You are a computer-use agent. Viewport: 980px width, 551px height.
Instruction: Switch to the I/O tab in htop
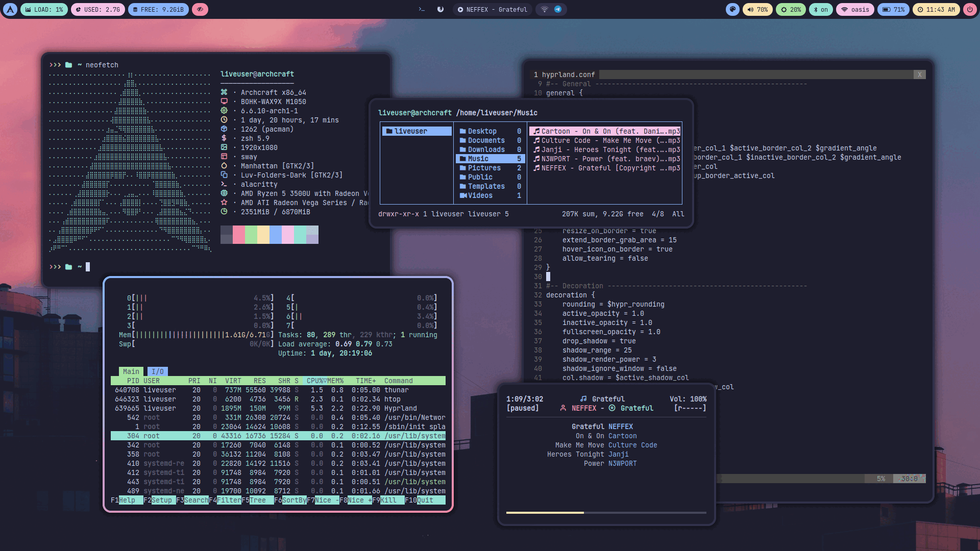click(158, 371)
